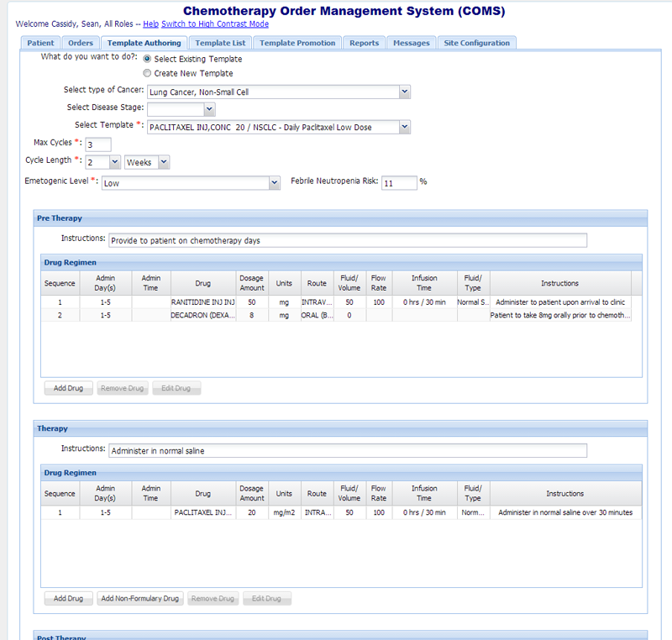Click Add Drug in Therapy section
Image resolution: width=672 pixels, height=640 pixels.
tap(68, 599)
